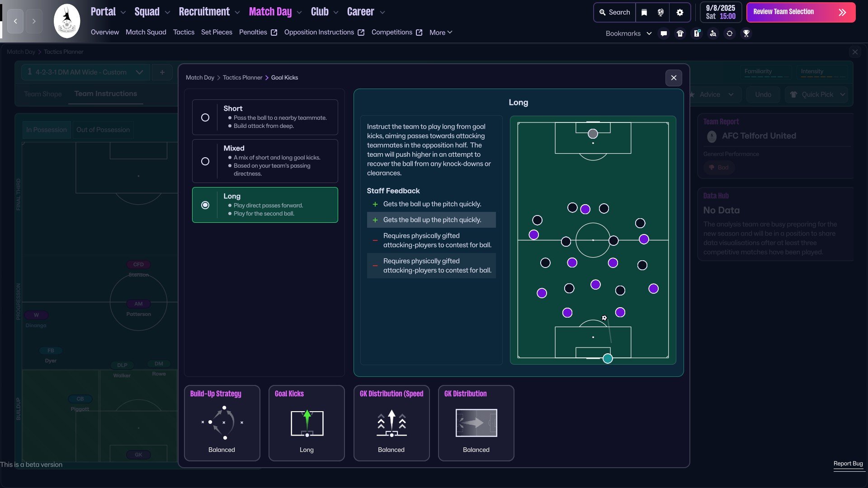Open the Squad menu dropdown
868x488 pixels.
[152, 12]
